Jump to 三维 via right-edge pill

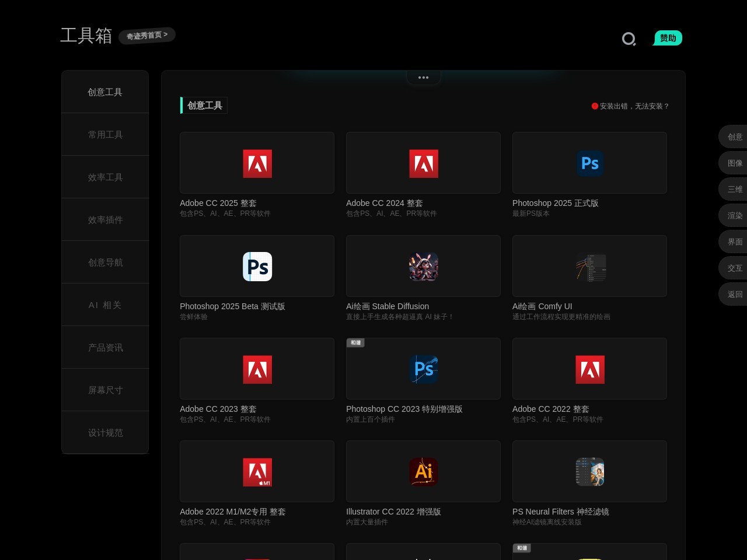coord(734,189)
